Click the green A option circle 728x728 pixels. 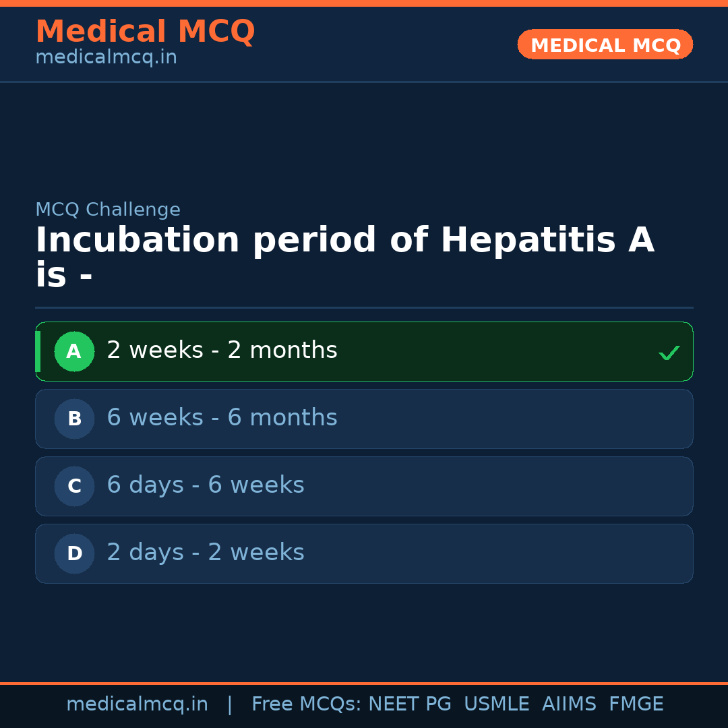(x=74, y=351)
